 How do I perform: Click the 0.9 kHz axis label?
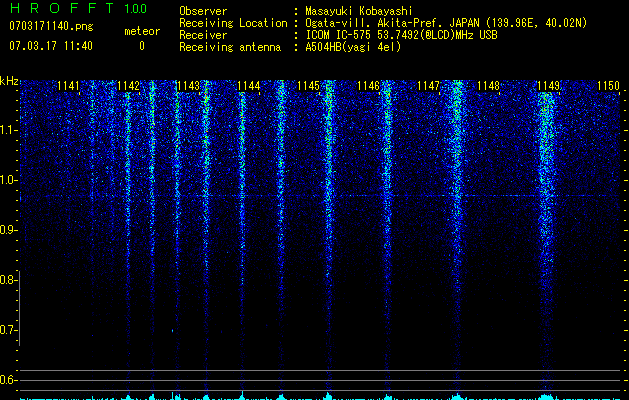8,230
